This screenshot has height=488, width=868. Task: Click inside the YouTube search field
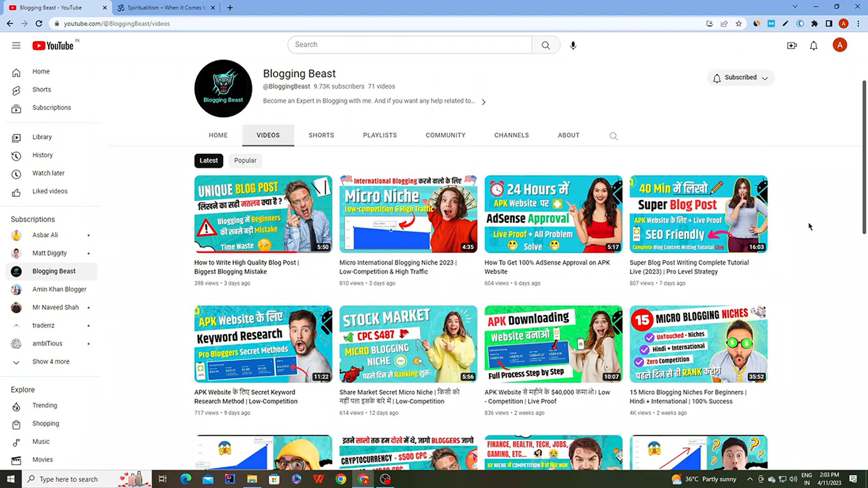[x=410, y=45]
